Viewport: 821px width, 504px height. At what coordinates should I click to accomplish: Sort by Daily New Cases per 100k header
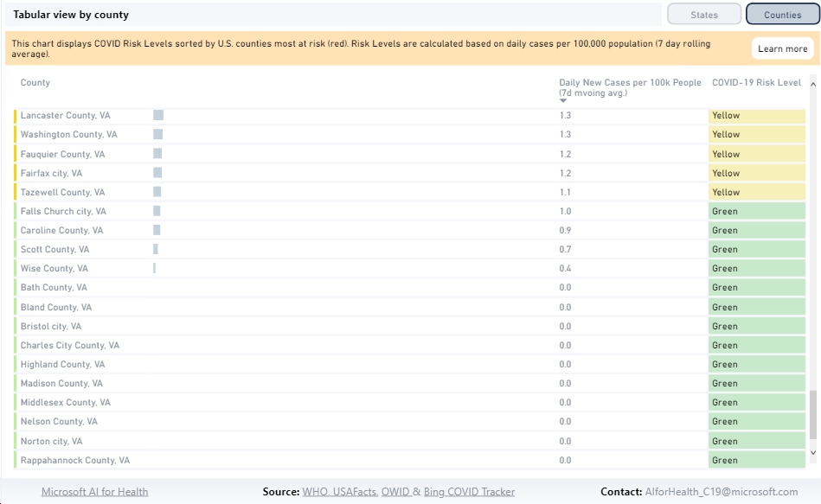(x=629, y=87)
